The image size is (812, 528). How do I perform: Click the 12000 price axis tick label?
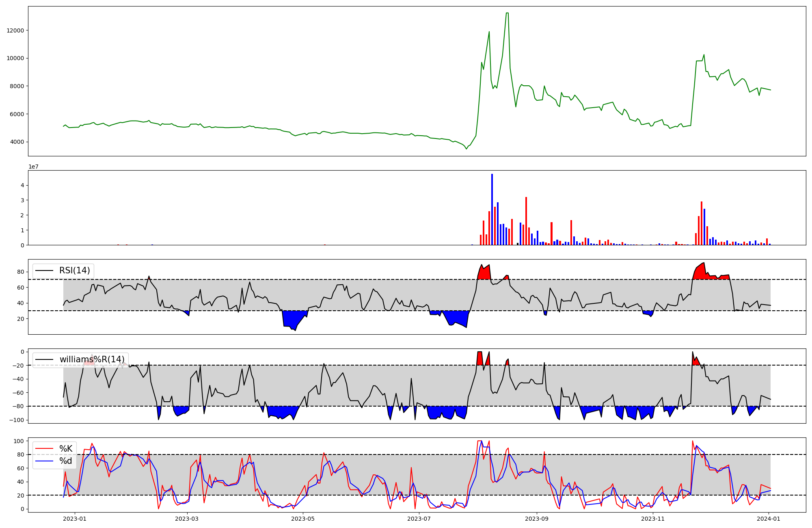point(15,30)
